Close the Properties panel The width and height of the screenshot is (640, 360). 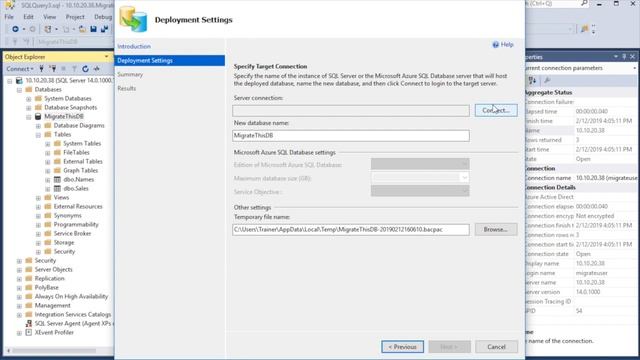point(633,57)
